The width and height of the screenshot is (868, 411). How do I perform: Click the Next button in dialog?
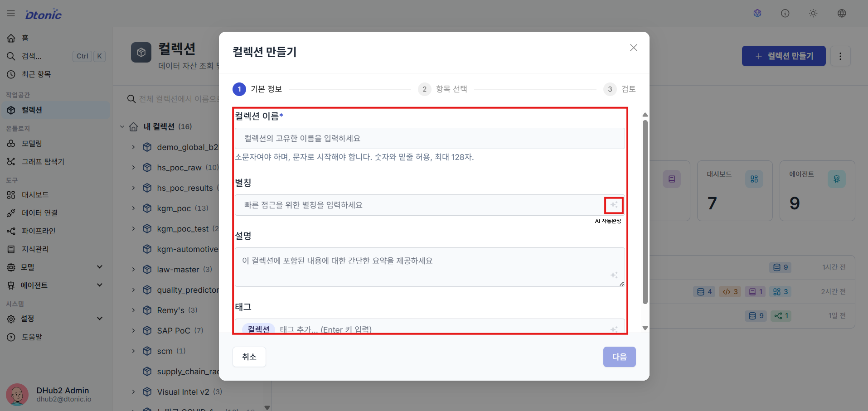(620, 357)
